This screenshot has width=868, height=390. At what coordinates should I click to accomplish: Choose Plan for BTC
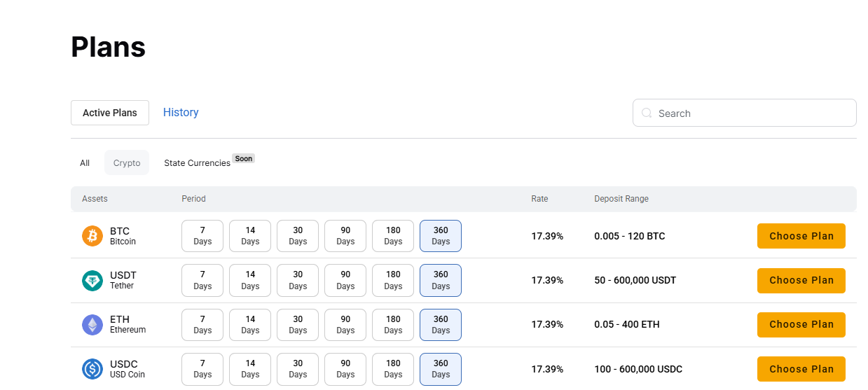coord(801,236)
